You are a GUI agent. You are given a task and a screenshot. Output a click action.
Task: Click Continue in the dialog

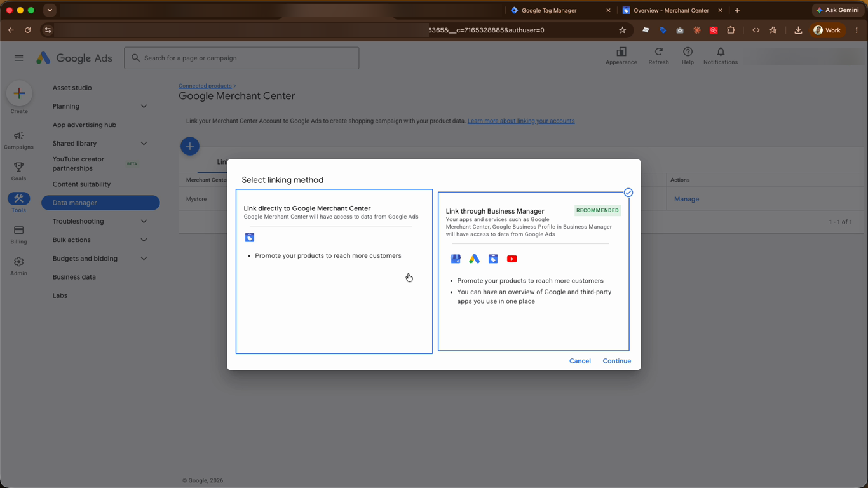(617, 361)
